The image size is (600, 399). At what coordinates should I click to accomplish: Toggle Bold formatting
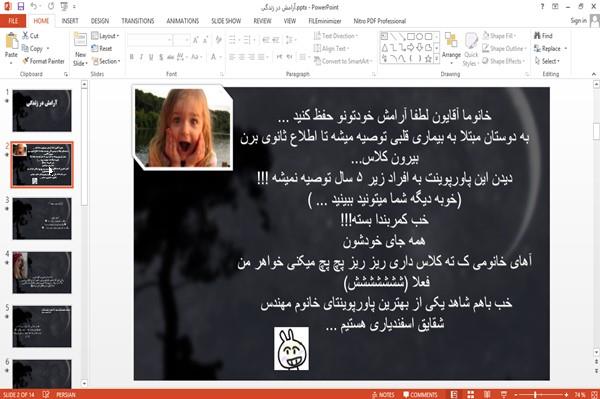[x=132, y=57]
